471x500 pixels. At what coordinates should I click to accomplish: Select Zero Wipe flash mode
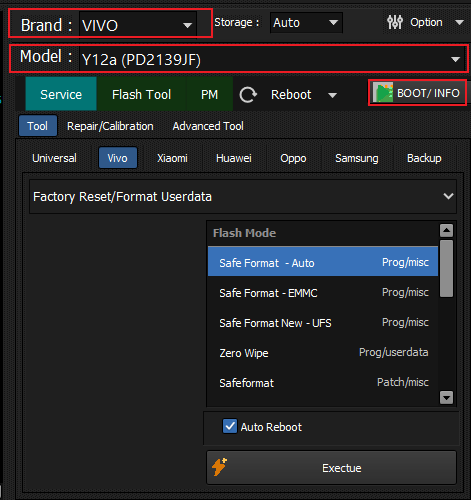(x=323, y=353)
